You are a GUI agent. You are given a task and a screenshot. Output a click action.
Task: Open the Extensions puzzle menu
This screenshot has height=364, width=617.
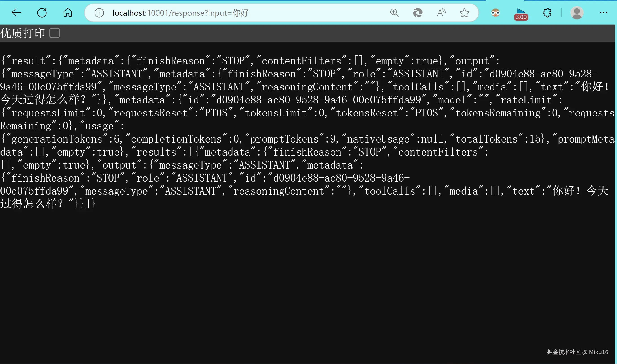(547, 13)
